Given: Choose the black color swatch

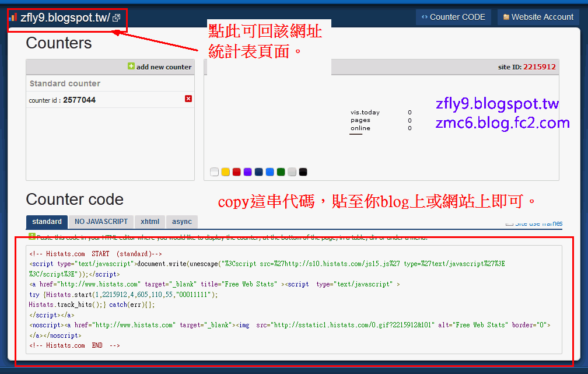Looking at the screenshot, I should point(303,172).
